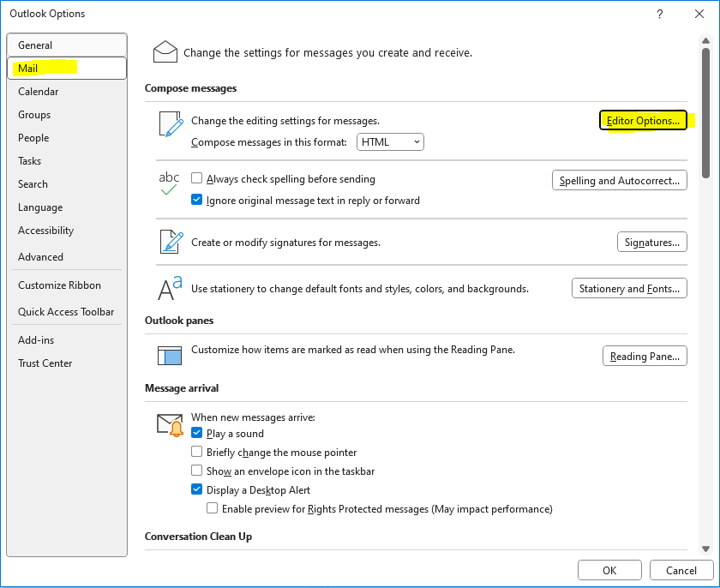Select the General category
The image size is (720, 588).
(67, 45)
